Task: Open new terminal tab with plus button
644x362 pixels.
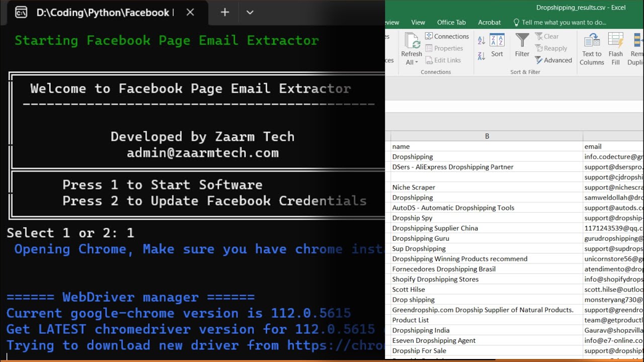Action: pos(225,13)
